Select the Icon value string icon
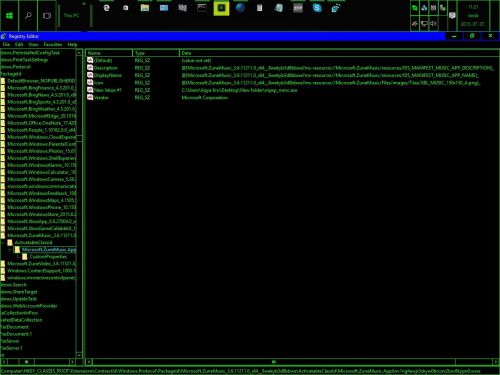500x375 pixels. (x=90, y=82)
